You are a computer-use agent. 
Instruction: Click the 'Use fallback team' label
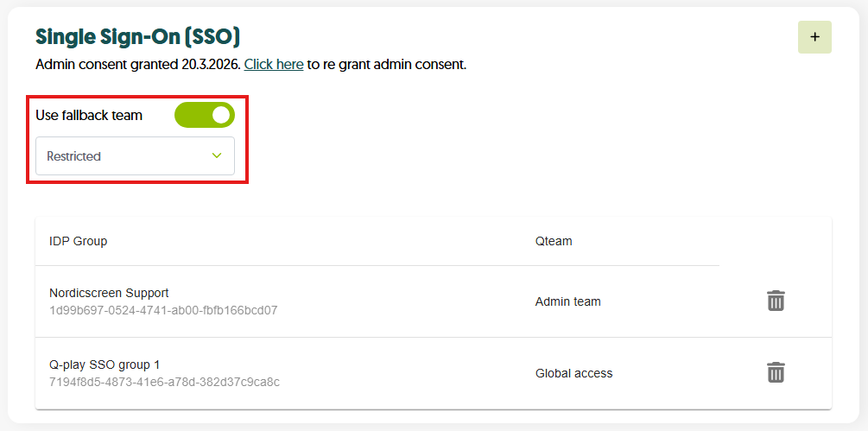coord(89,115)
